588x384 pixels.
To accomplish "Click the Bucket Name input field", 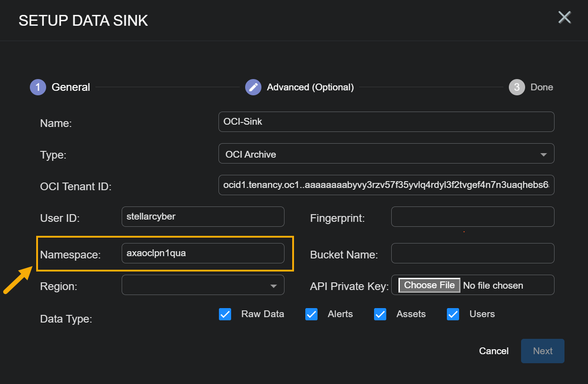I will [x=472, y=253].
